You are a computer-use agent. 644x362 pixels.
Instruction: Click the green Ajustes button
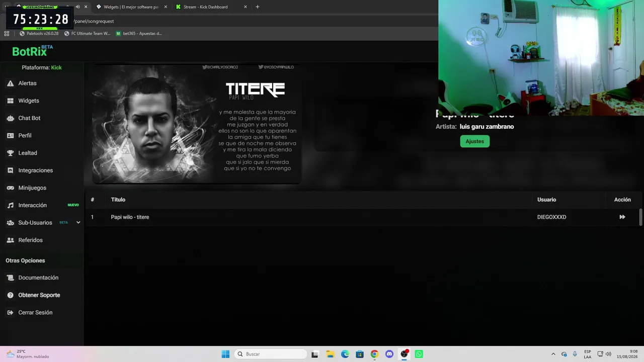pos(474,141)
